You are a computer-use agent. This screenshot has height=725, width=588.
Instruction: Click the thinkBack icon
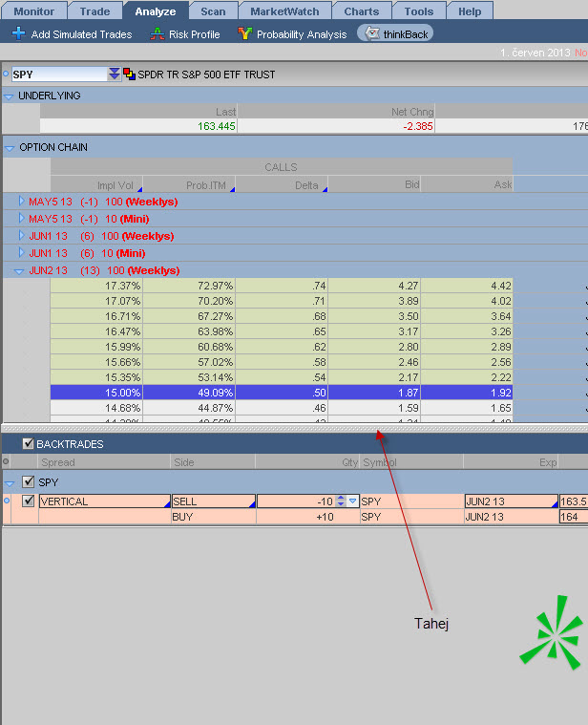coord(372,33)
